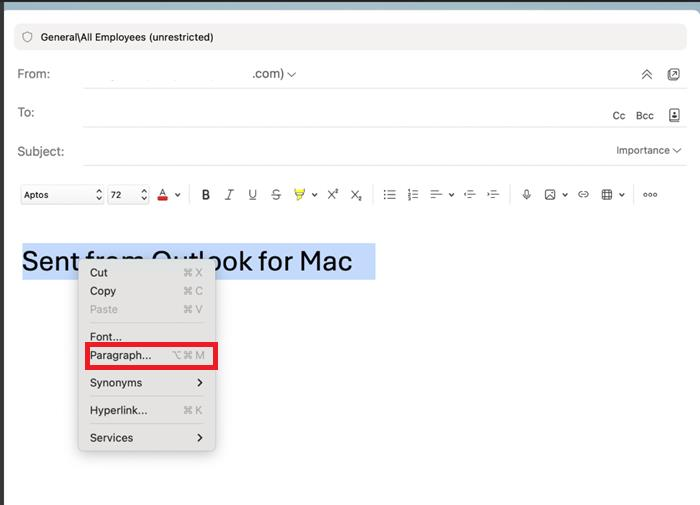Screen dimensions: 700x505
Task: Expand the Synonyms submenu
Action: 146,383
